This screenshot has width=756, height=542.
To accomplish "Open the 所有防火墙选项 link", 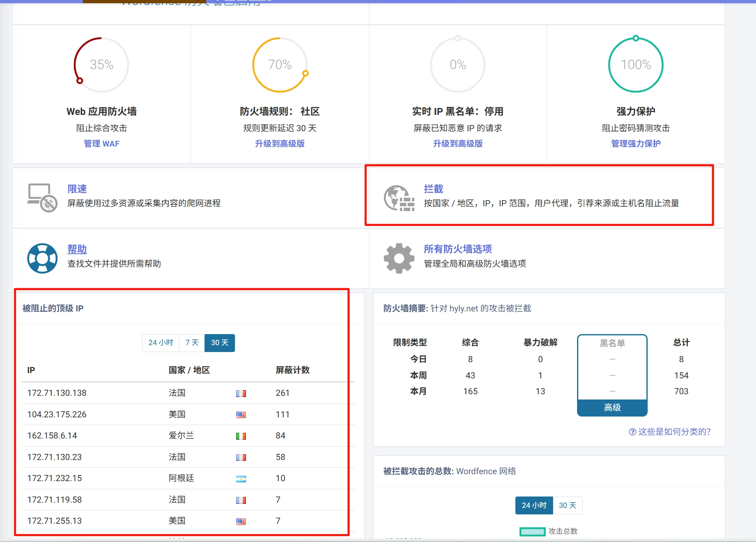I will point(458,249).
